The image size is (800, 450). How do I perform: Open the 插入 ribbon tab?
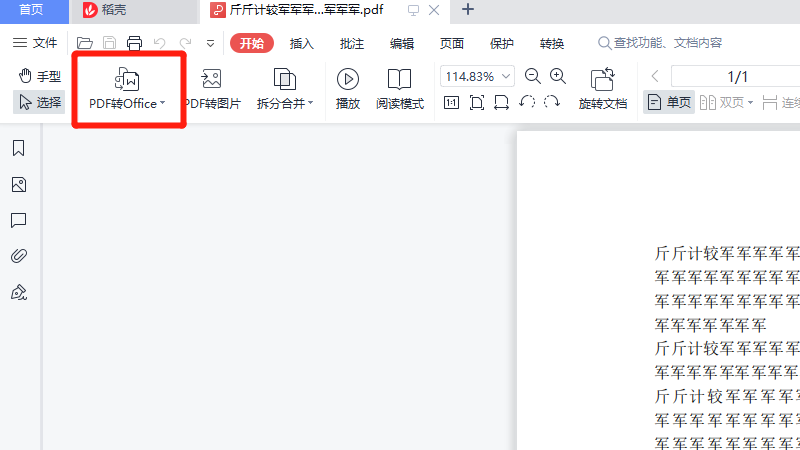point(301,43)
